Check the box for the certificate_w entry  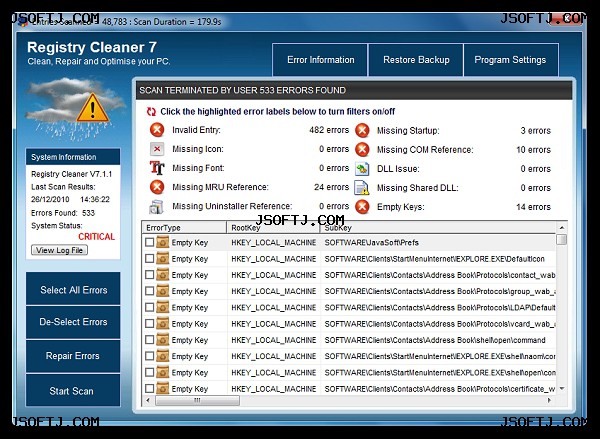(150, 388)
